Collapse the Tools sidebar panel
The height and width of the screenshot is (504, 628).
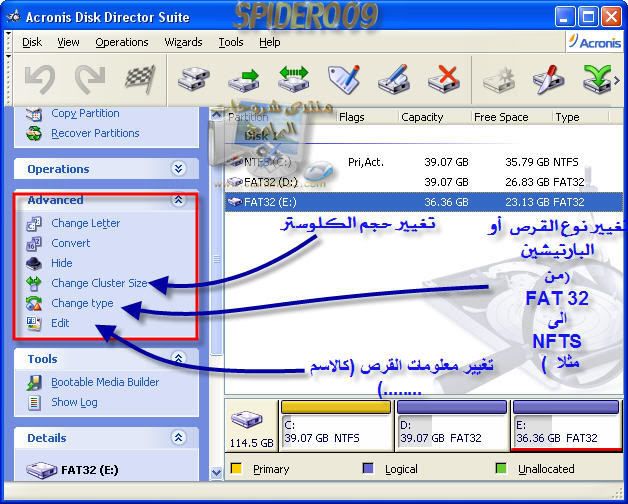pyautogui.click(x=178, y=358)
